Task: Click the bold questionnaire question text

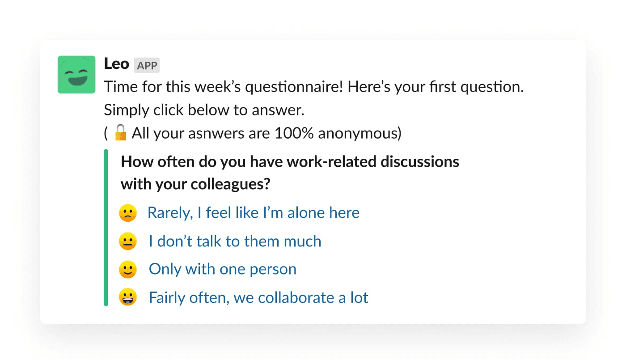Action: coord(289,173)
